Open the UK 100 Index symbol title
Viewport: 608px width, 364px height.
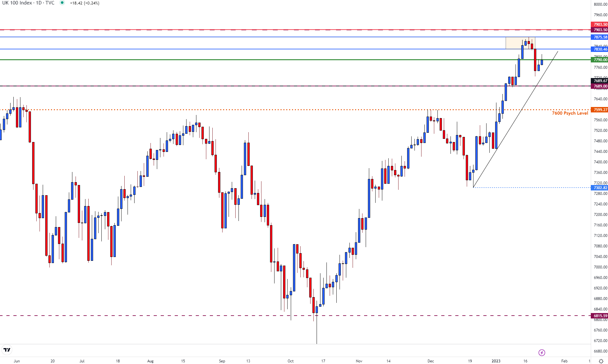click(x=17, y=3)
